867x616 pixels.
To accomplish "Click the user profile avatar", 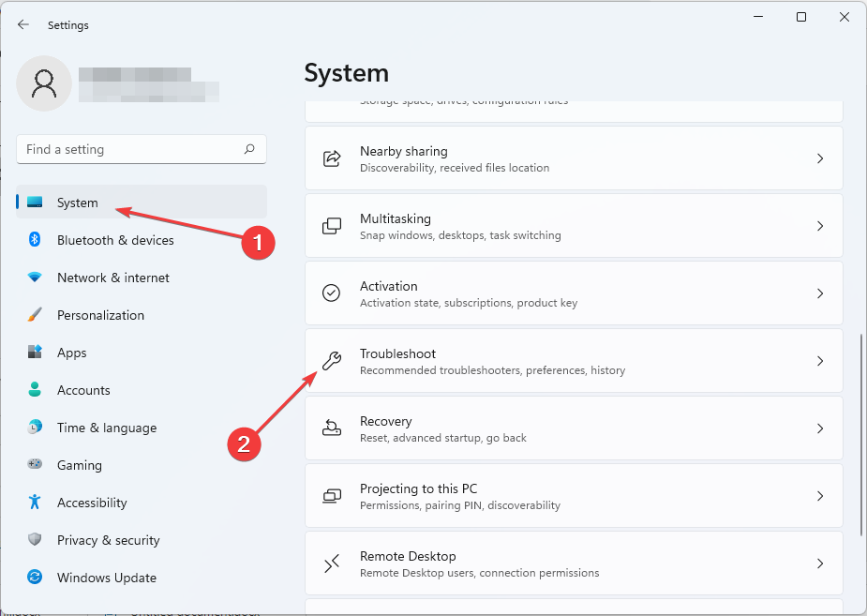I will pos(44,83).
